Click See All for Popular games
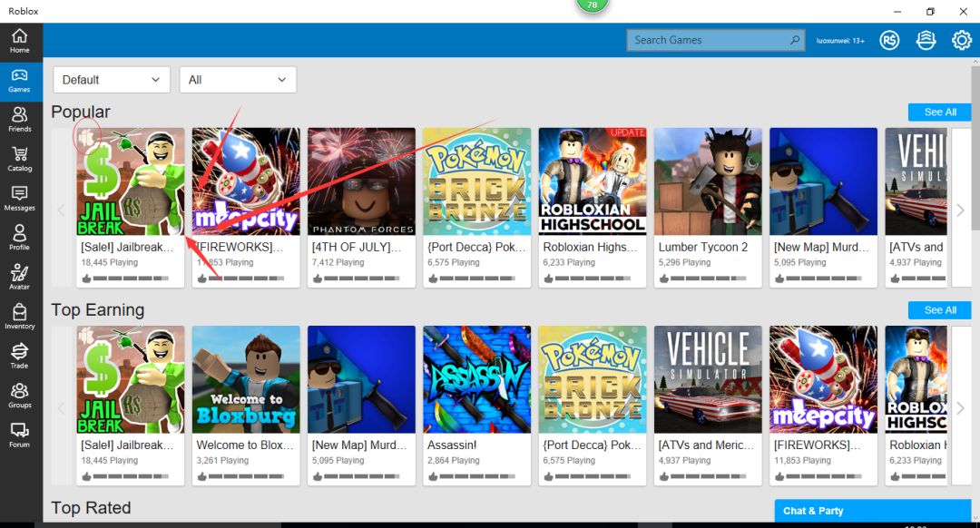The width and height of the screenshot is (980, 528). pyautogui.click(x=939, y=112)
